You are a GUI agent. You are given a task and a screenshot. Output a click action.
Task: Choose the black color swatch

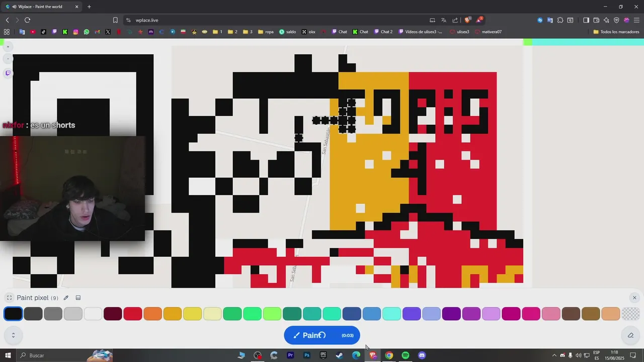pyautogui.click(x=13, y=314)
